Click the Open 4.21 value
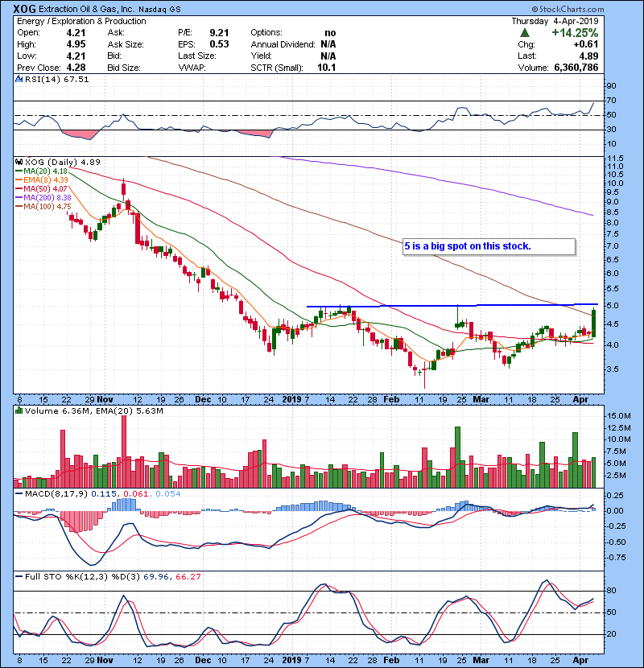The image size is (644, 668). pos(76,33)
